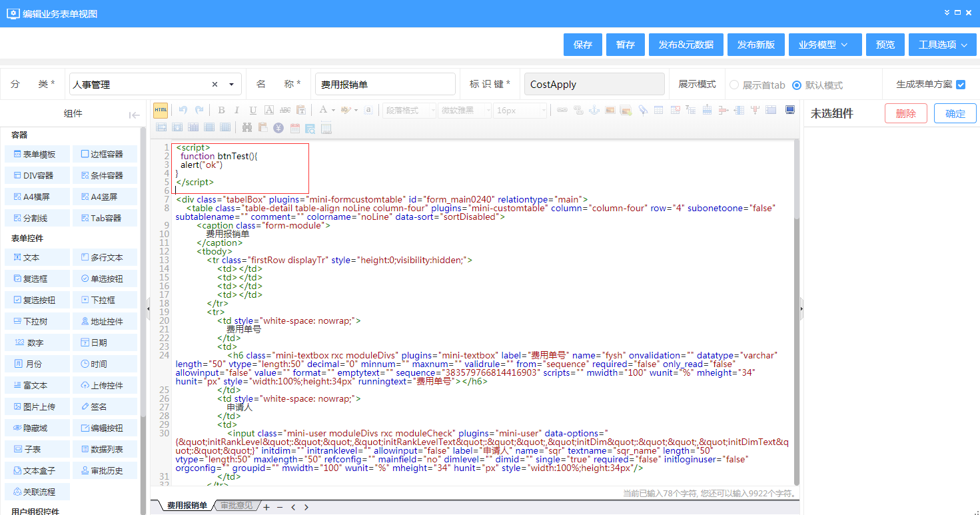
Task: Switch to the 费用报销单 bottom tab
Action: point(188,506)
